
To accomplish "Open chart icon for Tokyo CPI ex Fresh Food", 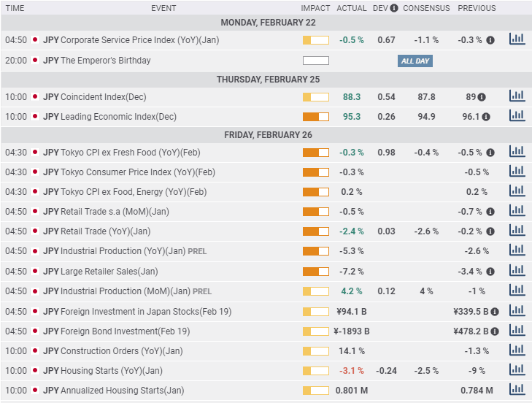I will pos(517,152).
